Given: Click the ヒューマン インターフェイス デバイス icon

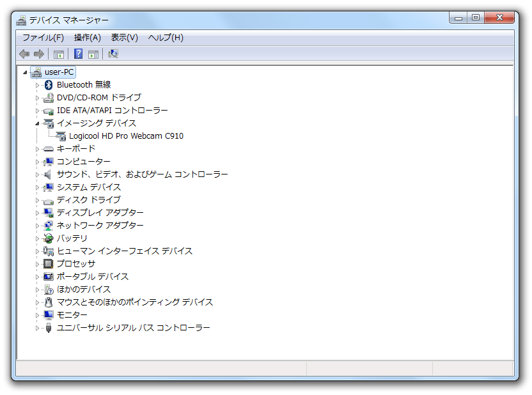Looking at the screenshot, I should point(49,251).
